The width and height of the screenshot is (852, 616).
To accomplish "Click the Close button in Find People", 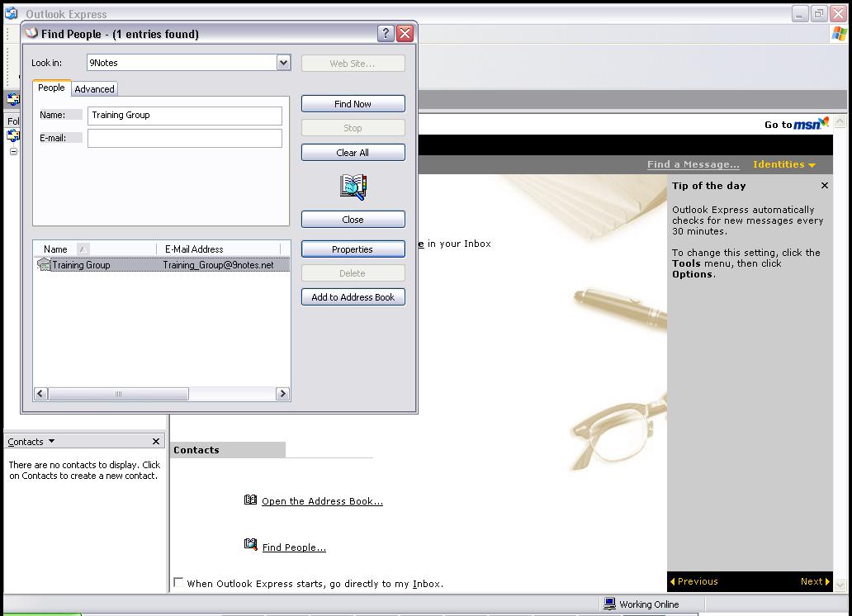I will point(353,220).
